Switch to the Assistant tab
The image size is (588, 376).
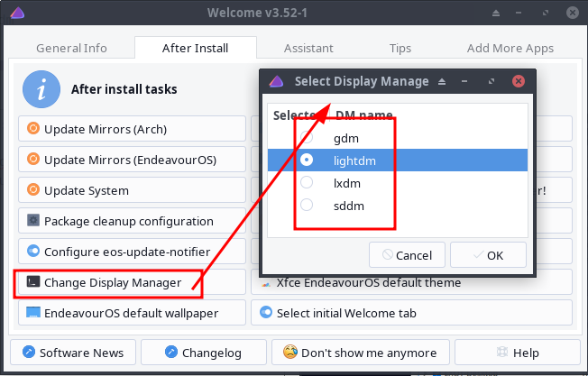308,49
